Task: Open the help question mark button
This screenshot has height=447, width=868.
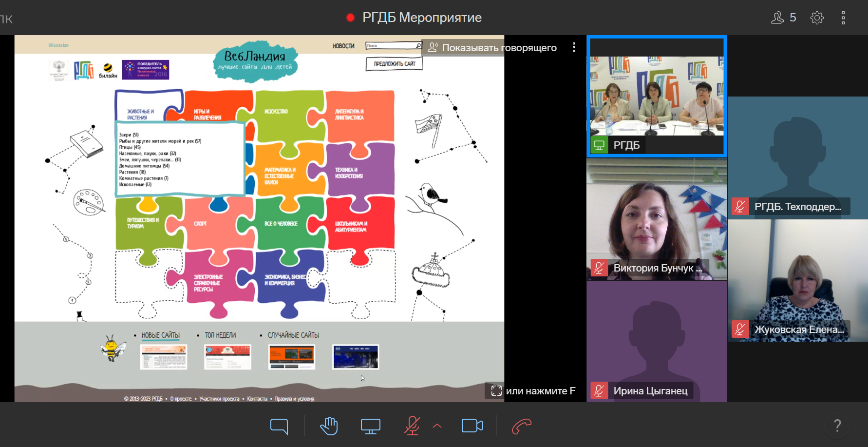Action: coord(837,426)
